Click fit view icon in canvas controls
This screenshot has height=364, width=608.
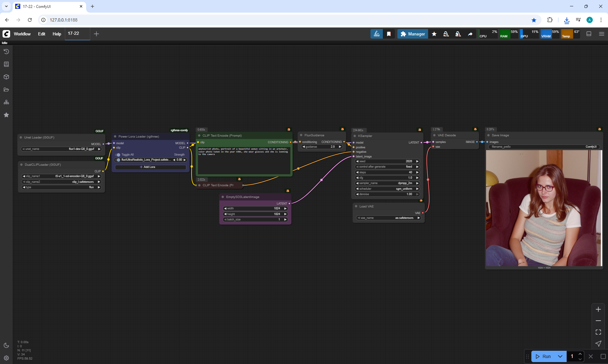(598, 332)
